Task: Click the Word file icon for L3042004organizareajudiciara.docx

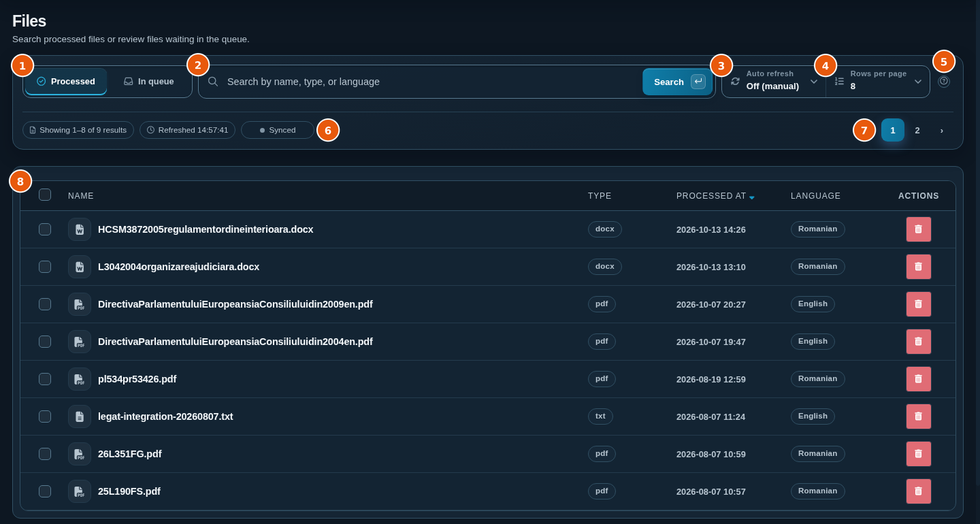Action: click(80, 267)
